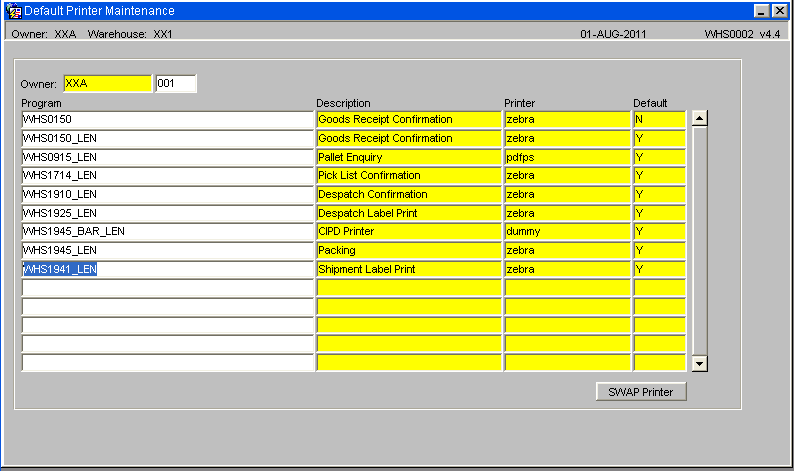Click the zebra printer cell for Packing
Viewport: 794px width, 471px height.
point(567,250)
